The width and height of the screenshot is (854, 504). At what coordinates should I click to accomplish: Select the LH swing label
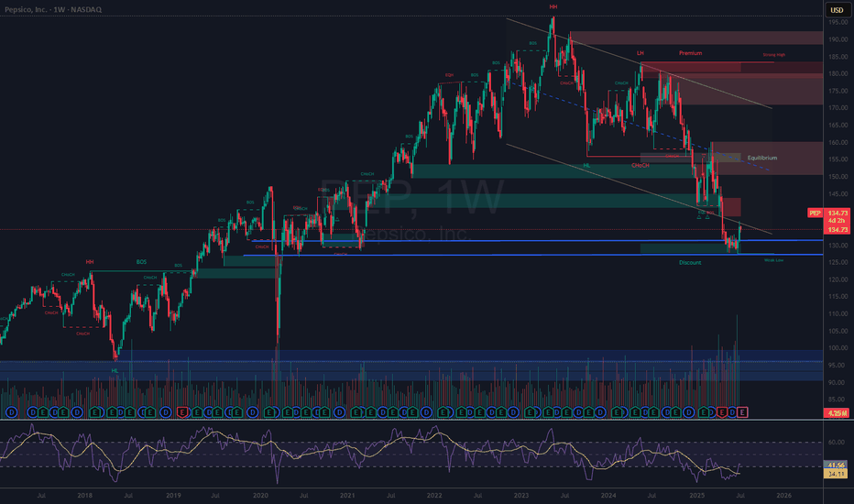pyautogui.click(x=640, y=53)
